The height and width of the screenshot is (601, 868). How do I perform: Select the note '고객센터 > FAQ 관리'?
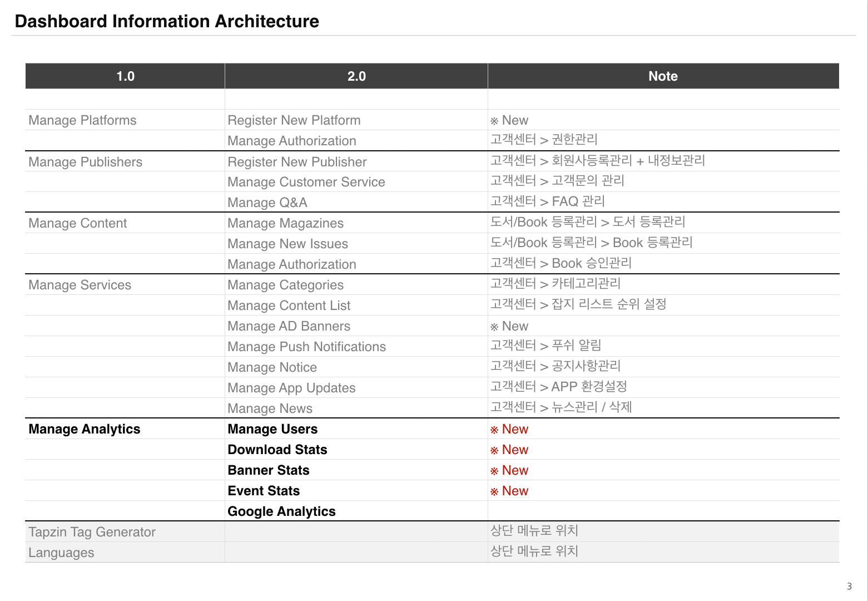point(548,201)
